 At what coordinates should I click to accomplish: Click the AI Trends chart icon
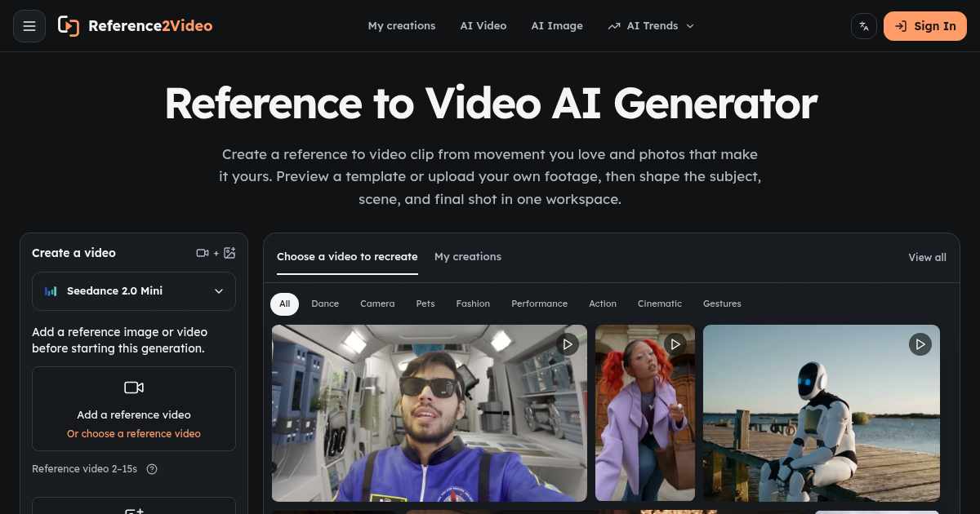[x=614, y=26]
